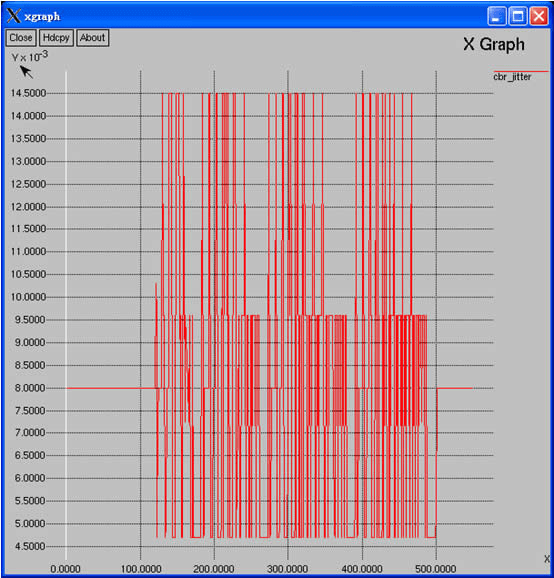Select the 14.5000 y-axis value

click(28, 93)
